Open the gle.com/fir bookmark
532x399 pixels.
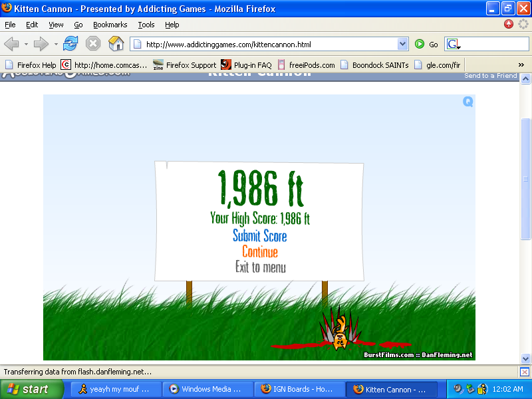[438, 65]
